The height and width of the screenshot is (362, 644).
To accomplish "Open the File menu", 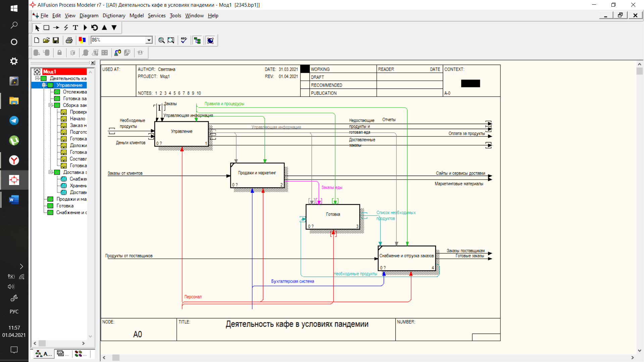I will pos(44,15).
